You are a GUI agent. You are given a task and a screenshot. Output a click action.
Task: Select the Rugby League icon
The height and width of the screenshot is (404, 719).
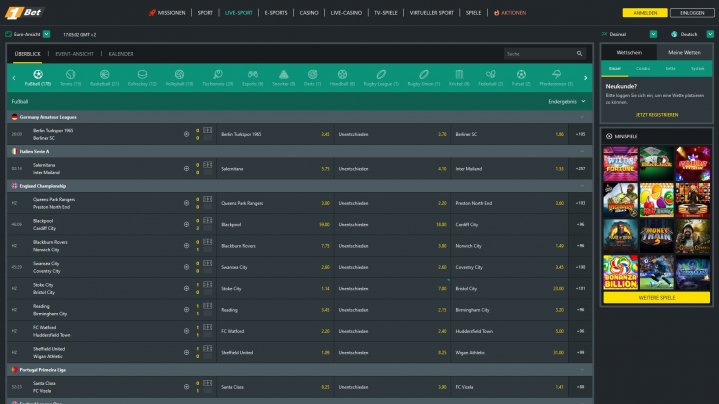point(381,74)
